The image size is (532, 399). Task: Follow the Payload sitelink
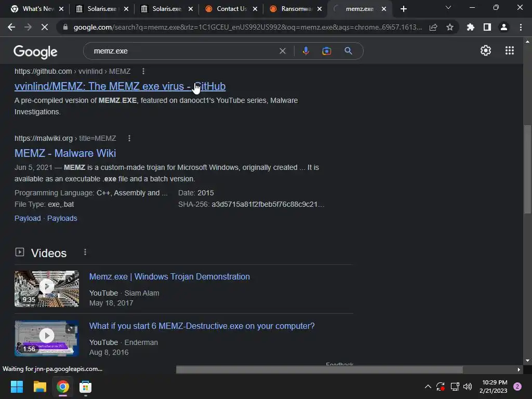(28, 218)
